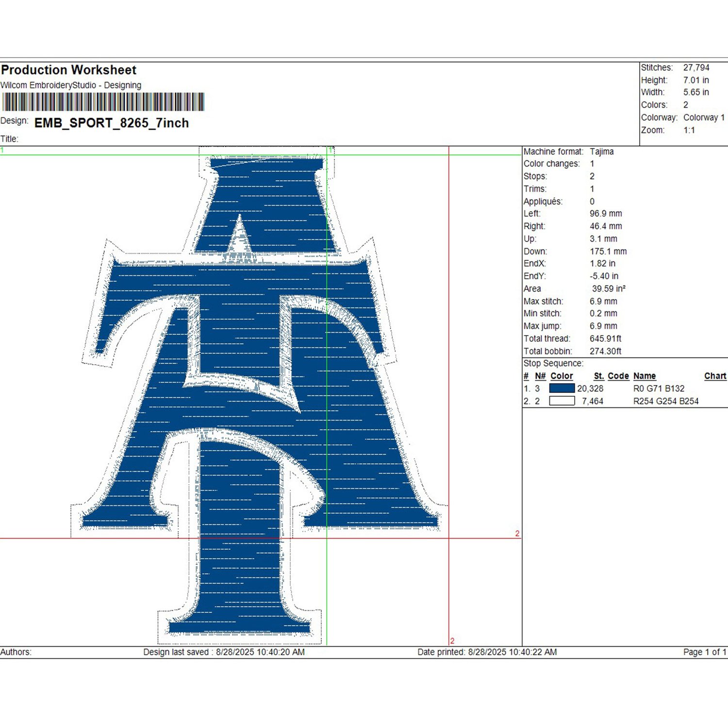Click the Down value "175.1 mm"
The height and width of the screenshot is (726, 728).
608,252
